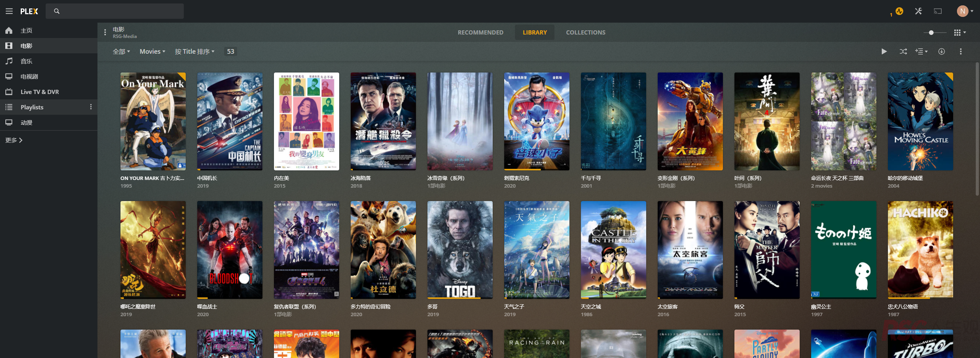Click the vertical page scrollbar
980x358 pixels.
(x=977, y=129)
